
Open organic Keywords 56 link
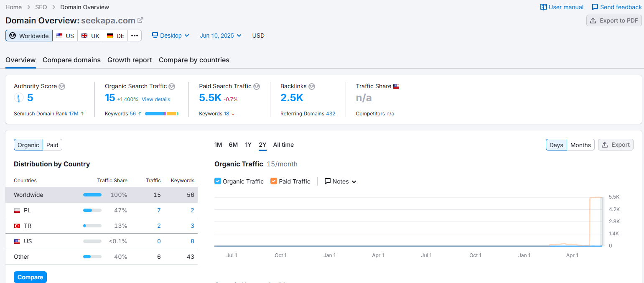(x=132, y=113)
